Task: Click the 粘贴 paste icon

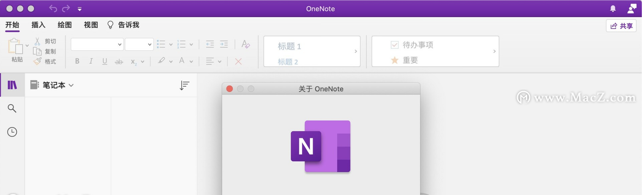Action: (x=15, y=46)
